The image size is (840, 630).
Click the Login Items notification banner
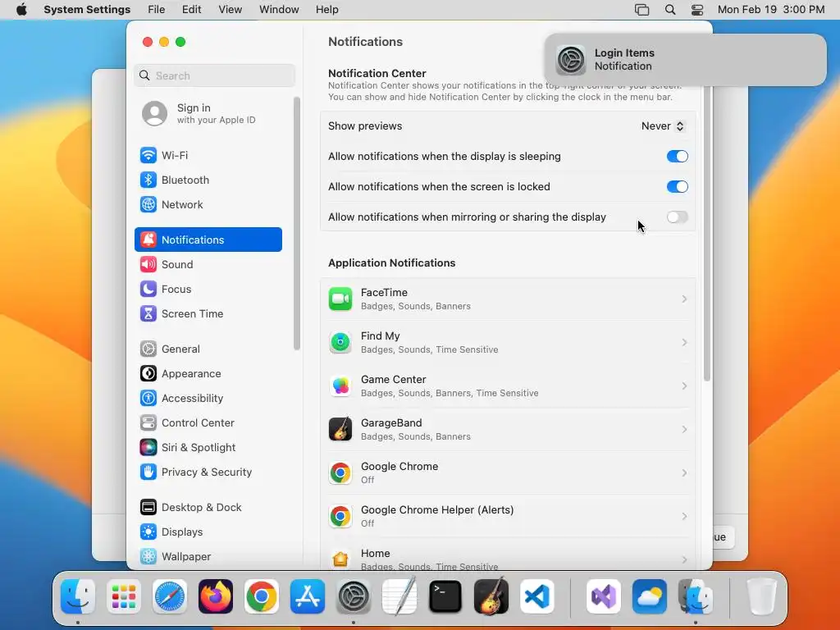click(x=686, y=60)
